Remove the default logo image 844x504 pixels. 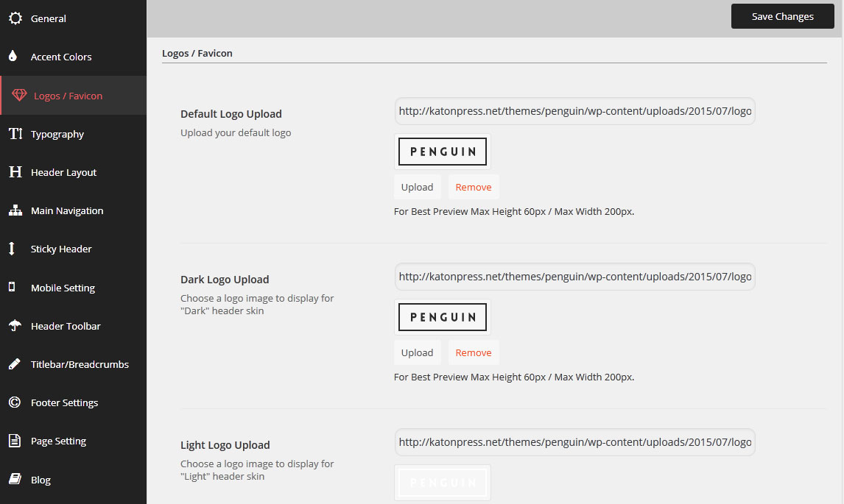tap(474, 187)
